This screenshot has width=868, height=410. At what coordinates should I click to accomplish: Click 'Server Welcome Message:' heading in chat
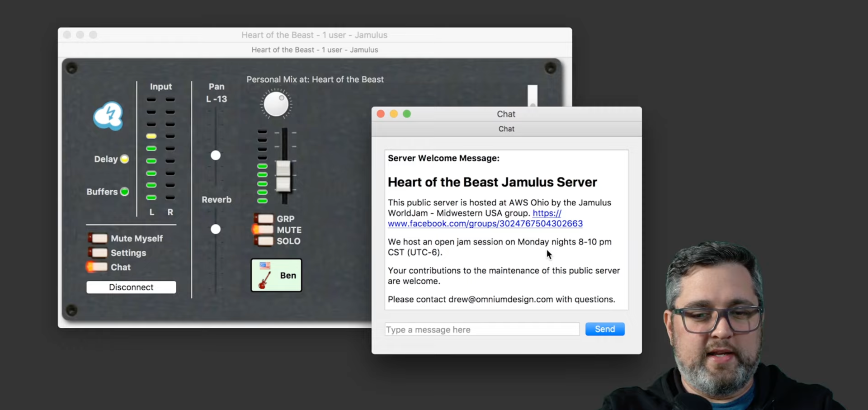pyautogui.click(x=443, y=158)
